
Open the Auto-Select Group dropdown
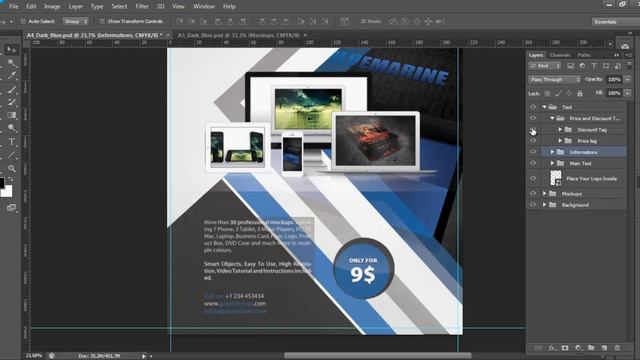click(x=76, y=21)
